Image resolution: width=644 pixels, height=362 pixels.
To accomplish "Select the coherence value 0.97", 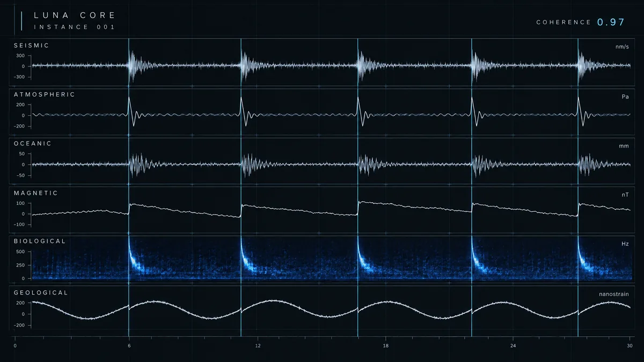I will tap(611, 22).
